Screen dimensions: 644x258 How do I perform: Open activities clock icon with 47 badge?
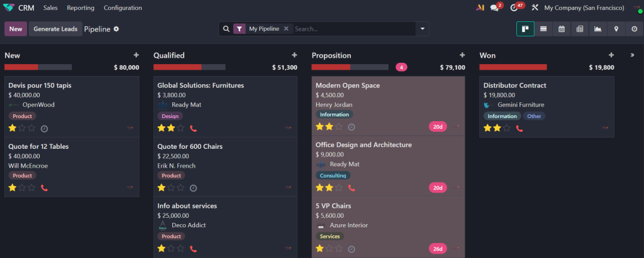tap(515, 8)
